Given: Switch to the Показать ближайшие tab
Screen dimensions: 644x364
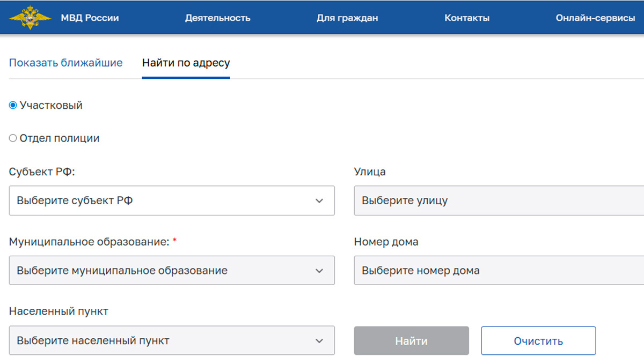Looking at the screenshot, I should 65,62.
